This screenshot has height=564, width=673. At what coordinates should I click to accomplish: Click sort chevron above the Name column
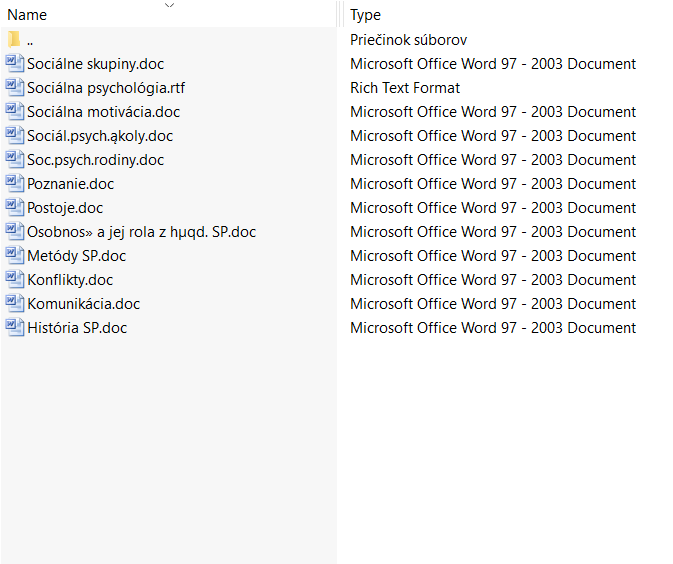(170, 5)
